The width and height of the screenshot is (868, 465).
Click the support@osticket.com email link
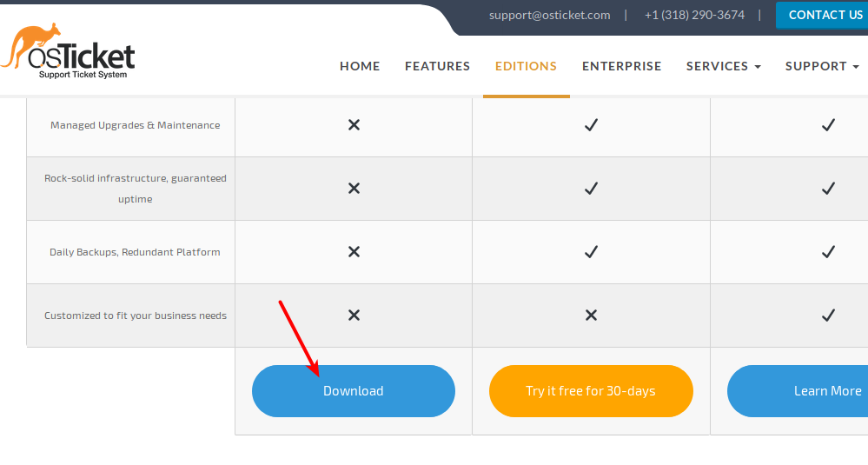click(549, 15)
